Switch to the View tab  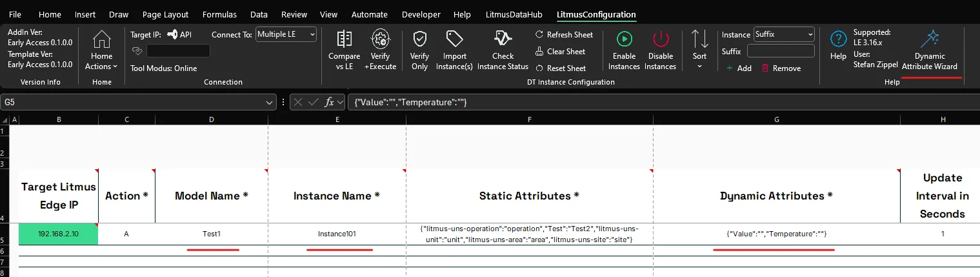click(x=329, y=14)
